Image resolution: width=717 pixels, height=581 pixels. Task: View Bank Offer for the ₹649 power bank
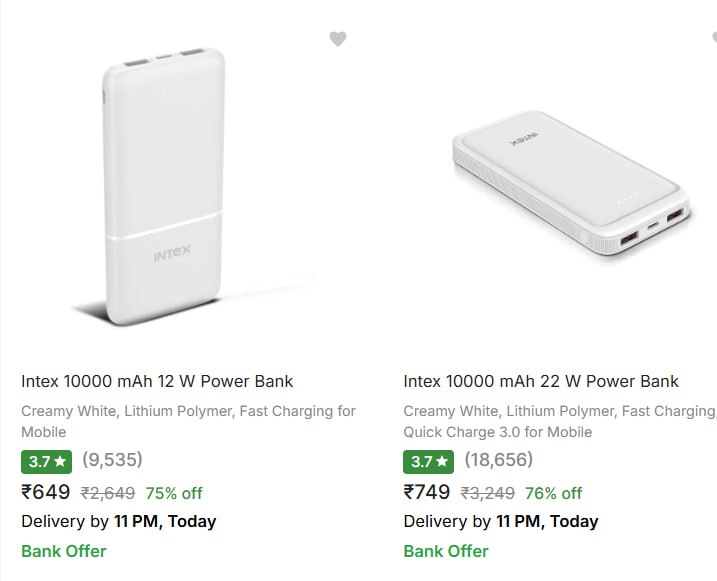coord(64,551)
